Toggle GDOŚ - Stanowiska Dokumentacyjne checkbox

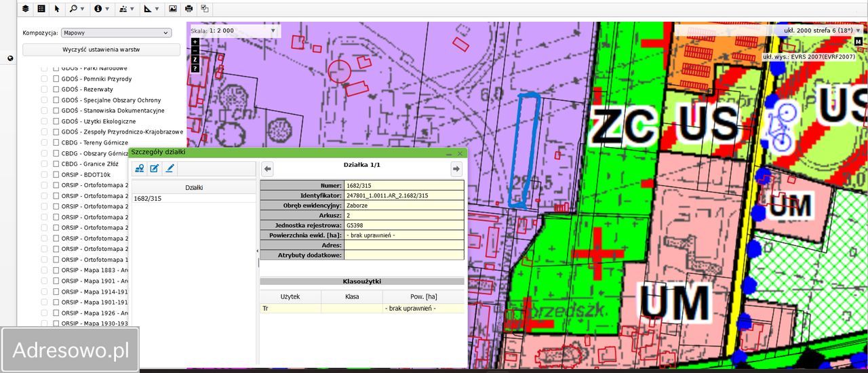coord(56,111)
